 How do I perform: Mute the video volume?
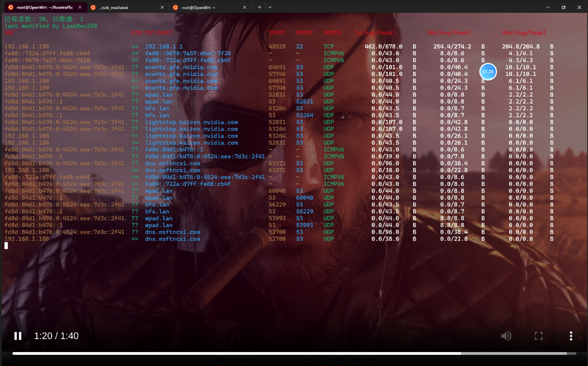click(506, 336)
